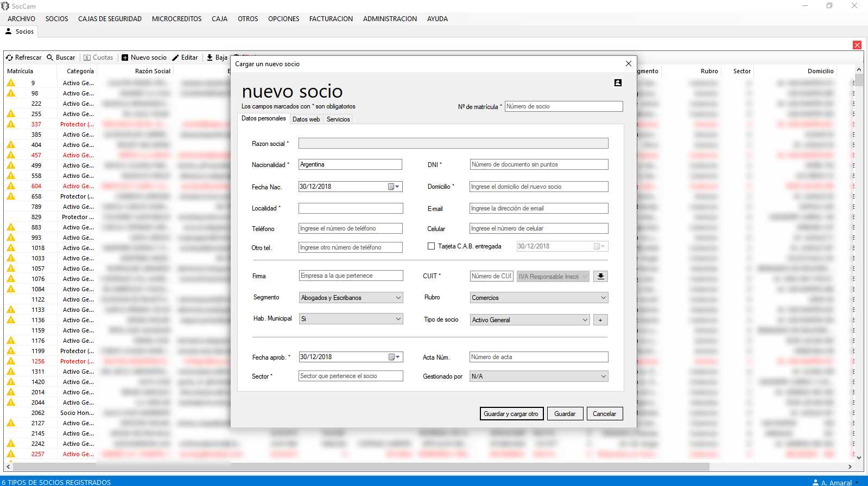Click the Número de acta field
868x486 pixels.
[x=539, y=357]
